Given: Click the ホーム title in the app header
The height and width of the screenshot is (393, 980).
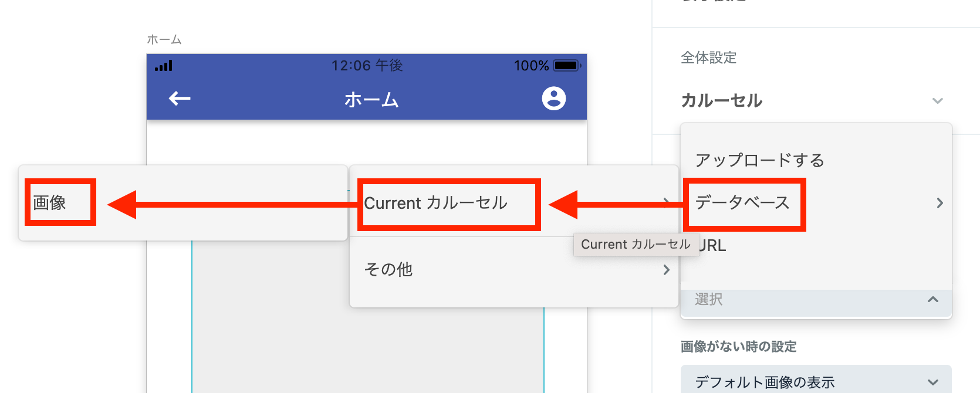Looking at the screenshot, I should (x=371, y=100).
